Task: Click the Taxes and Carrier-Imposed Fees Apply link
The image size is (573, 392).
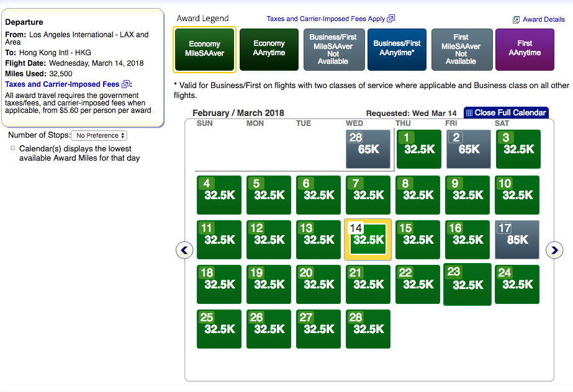Action: click(x=326, y=19)
